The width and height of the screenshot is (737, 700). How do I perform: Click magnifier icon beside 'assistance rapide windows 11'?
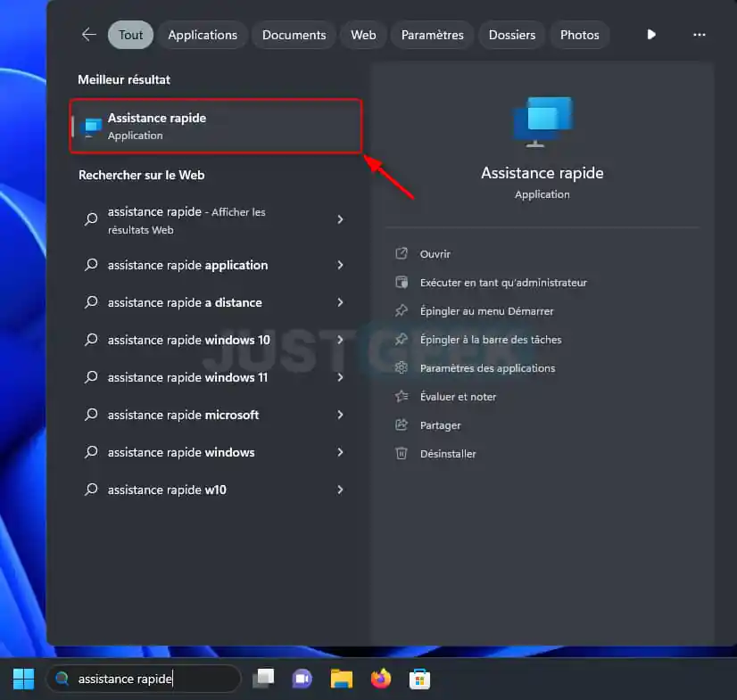pos(91,377)
